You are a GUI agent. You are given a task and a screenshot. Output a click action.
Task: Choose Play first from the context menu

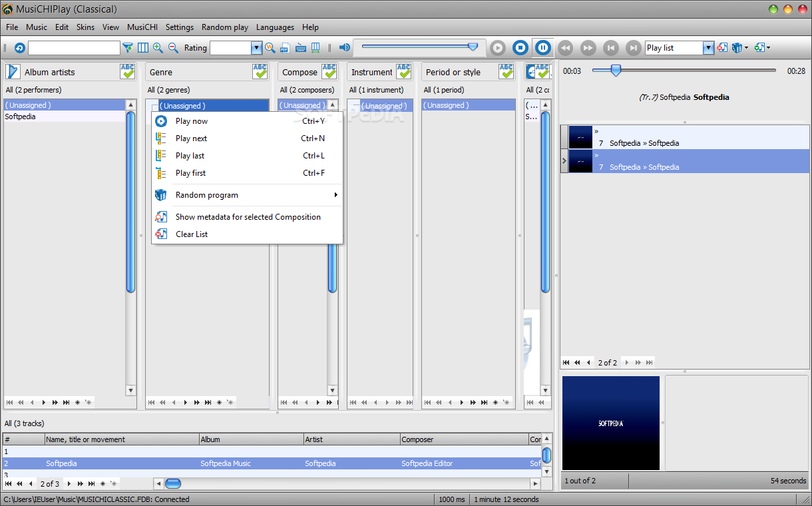pos(247,173)
